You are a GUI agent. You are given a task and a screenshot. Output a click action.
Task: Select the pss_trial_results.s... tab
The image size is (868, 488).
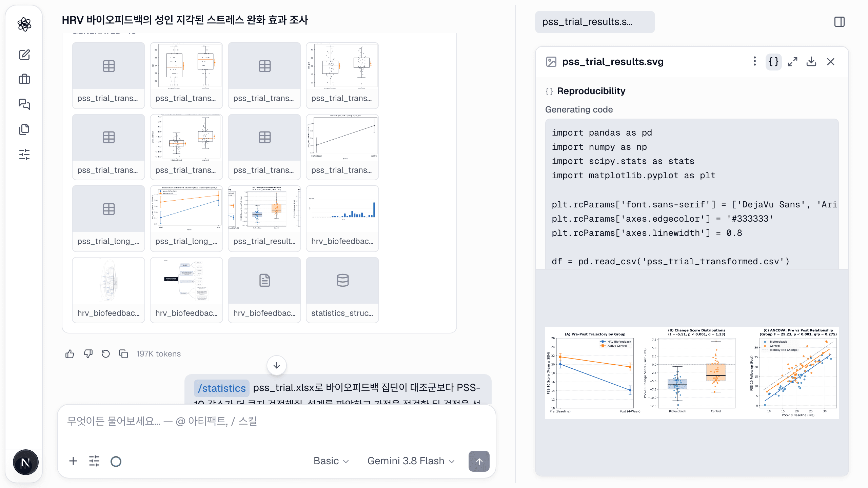pyautogui.click(x=595, y=22)
